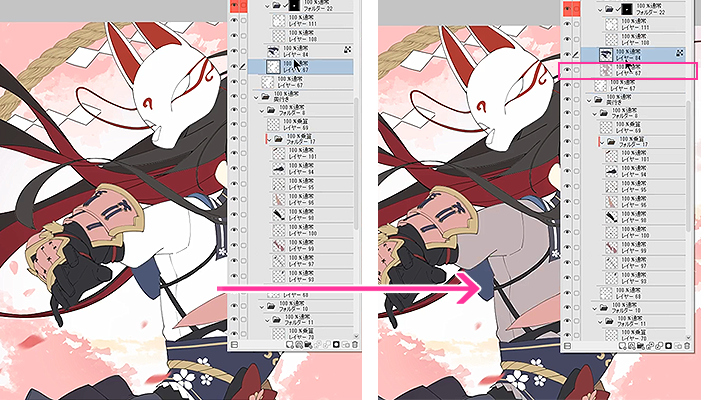Image resolution: width=701 pixels, height=400 pixels.
Task: Click the create layer mask icon in left panel
Action: pos(336,345)
